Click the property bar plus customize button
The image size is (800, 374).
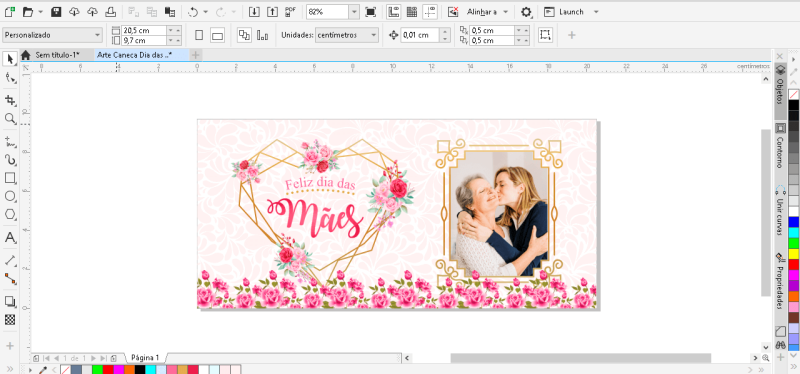[x=572, y=35]
